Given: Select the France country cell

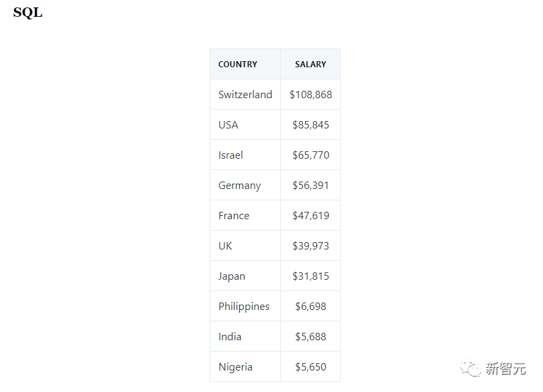Looking at the screenshot, I should click(234, 216).
